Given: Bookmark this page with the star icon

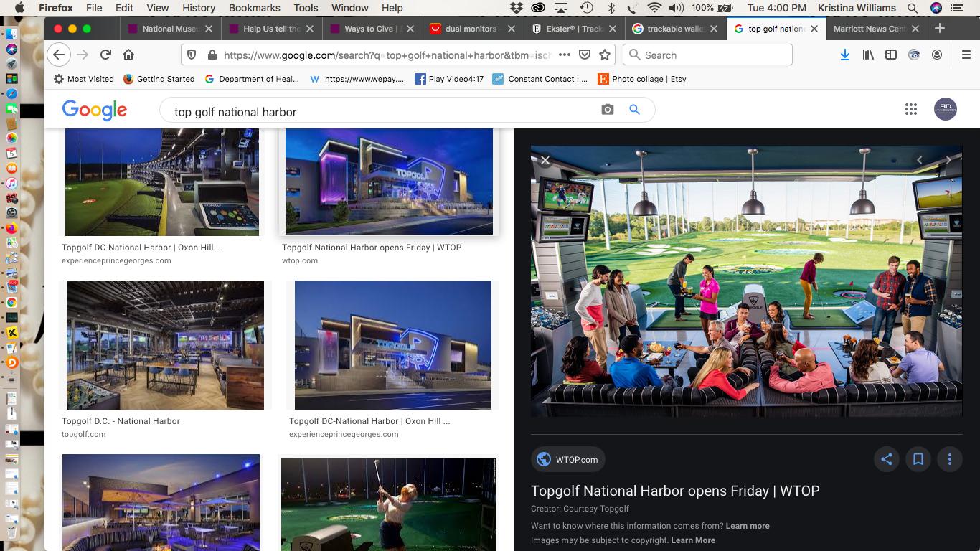Looking at the screenshot, I should click(x=605, y=55).
